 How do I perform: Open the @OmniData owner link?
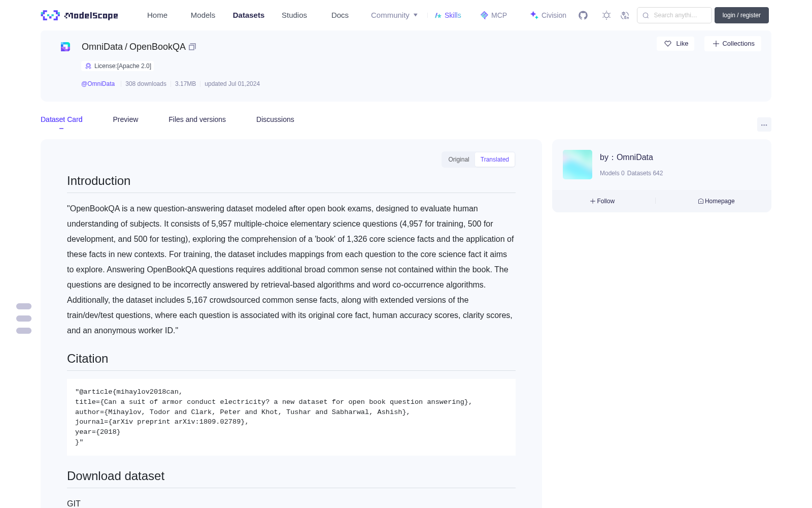pyautogui.click(x=98, y=84)
